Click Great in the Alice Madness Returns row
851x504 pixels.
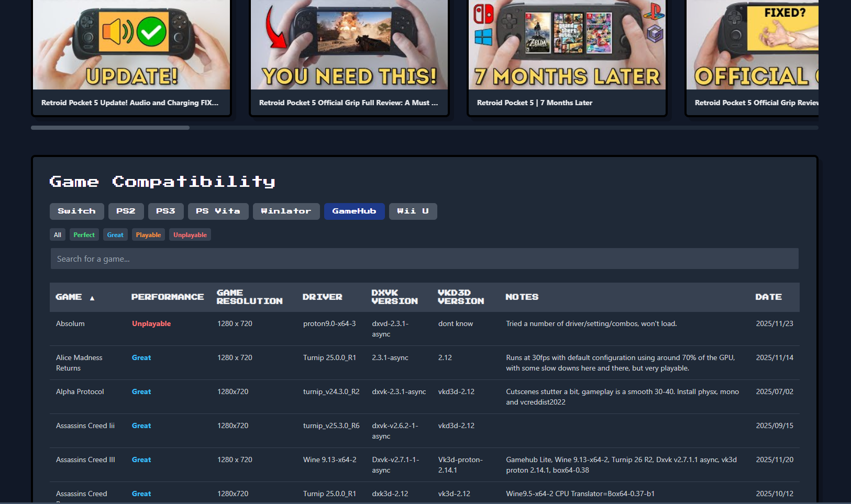(141, 357)
